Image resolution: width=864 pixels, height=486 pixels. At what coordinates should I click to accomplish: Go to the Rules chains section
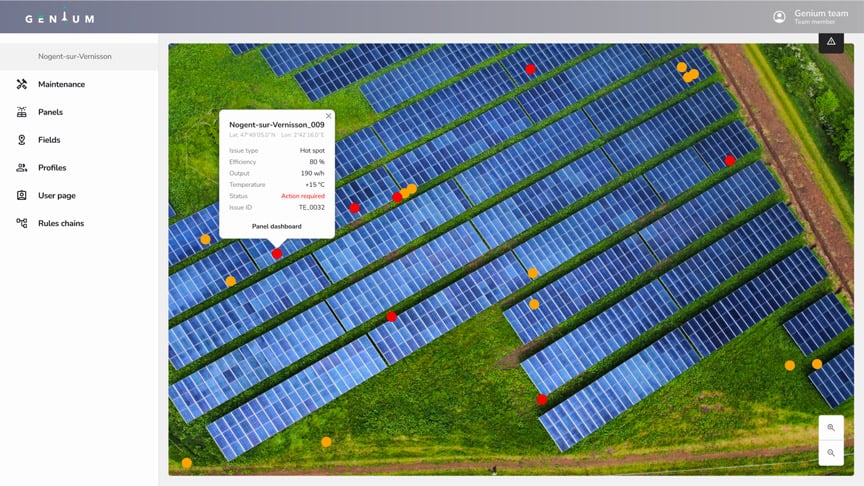[61, 223]
